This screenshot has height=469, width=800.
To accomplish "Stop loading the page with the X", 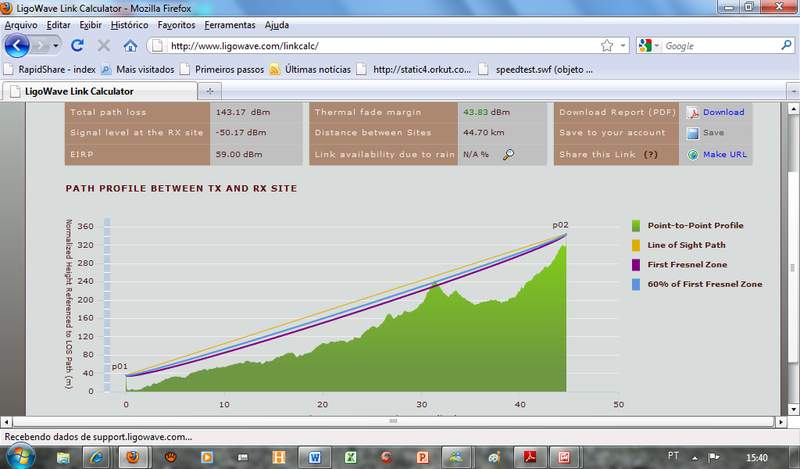I will tap(104, 46).
